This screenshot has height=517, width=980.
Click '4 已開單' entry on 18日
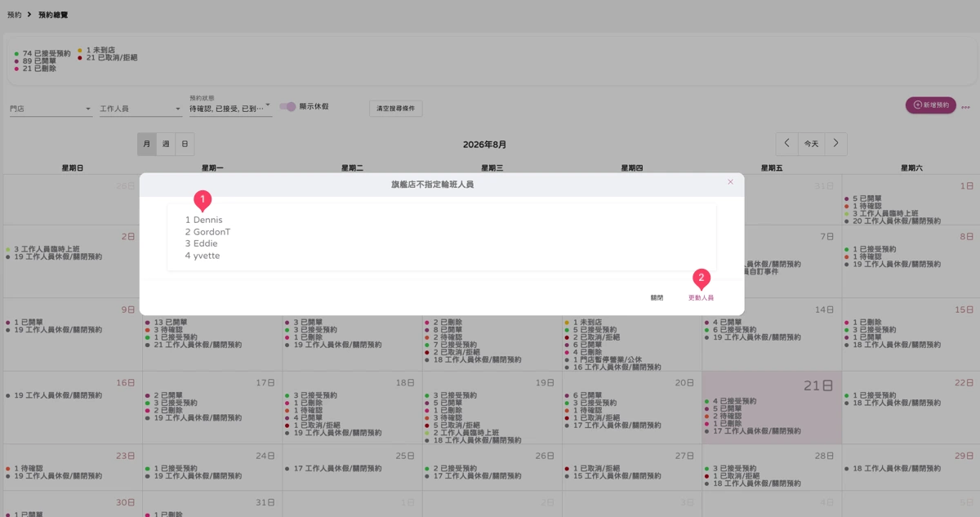[x=308, y=417]
